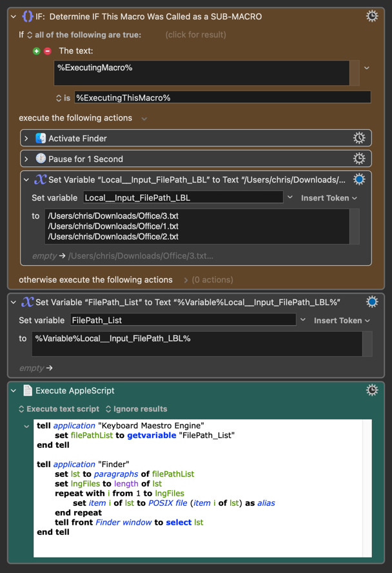Screen dimensions: 392x573
Task: Expand the Activate Finder action
Action: click(26, 139)
